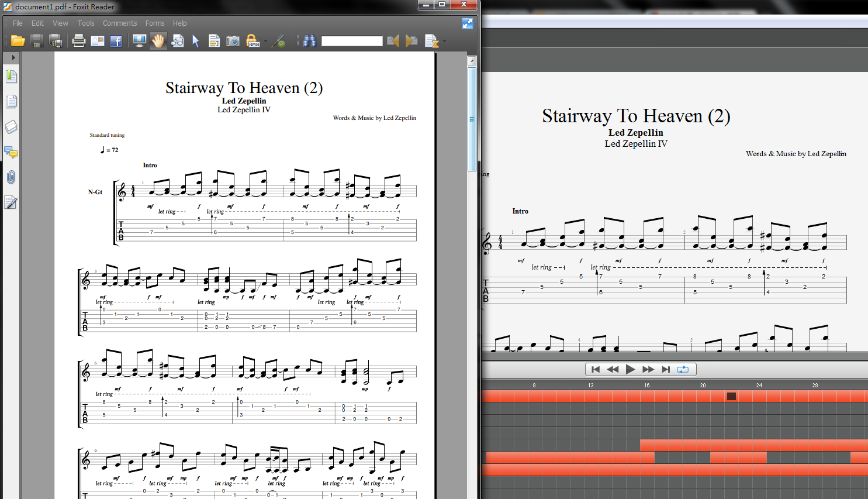868x499 pixels.
Task: Open the Comments panel icon
Action: (11, 152)
